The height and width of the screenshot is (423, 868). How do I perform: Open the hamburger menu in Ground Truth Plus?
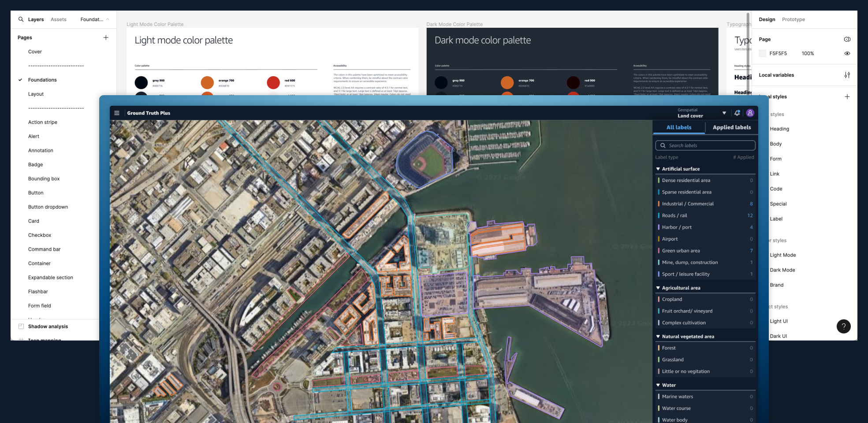[x=117, y=113]
